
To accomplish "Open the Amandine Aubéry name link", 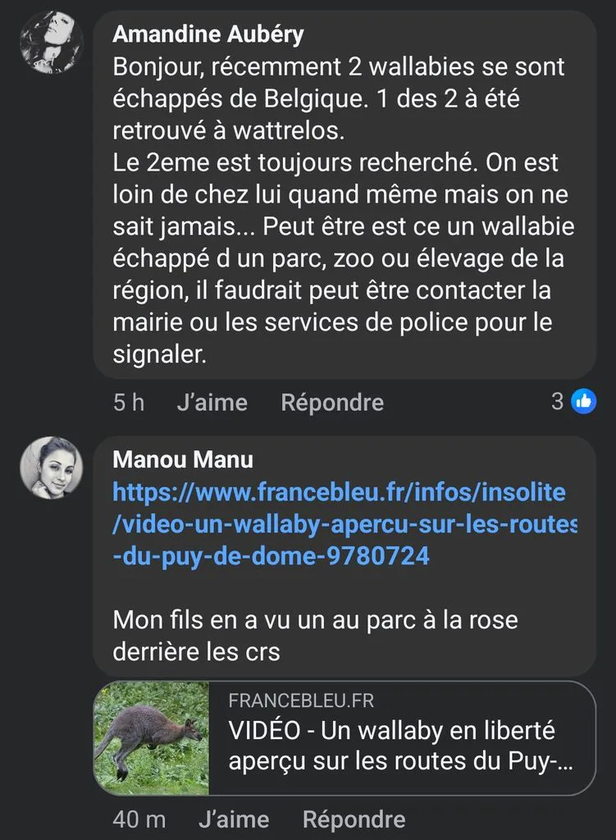I will click(x=208, y=34).
